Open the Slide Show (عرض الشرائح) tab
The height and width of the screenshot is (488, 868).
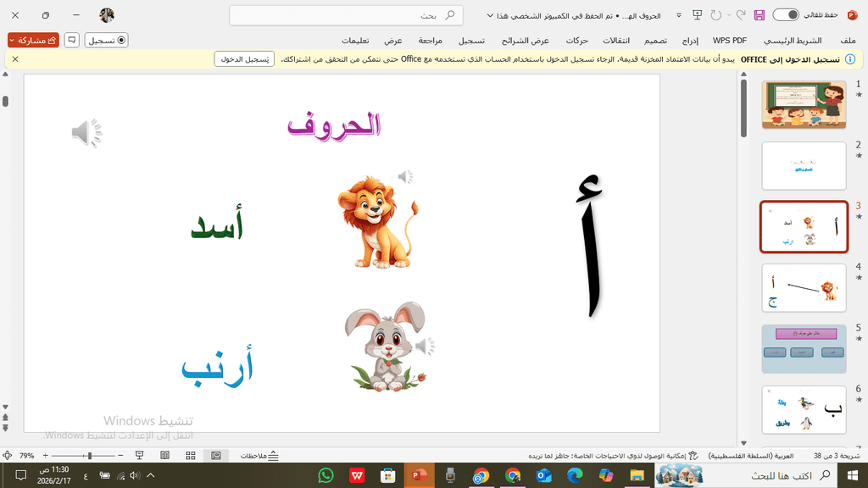click(x=525, y=41)
